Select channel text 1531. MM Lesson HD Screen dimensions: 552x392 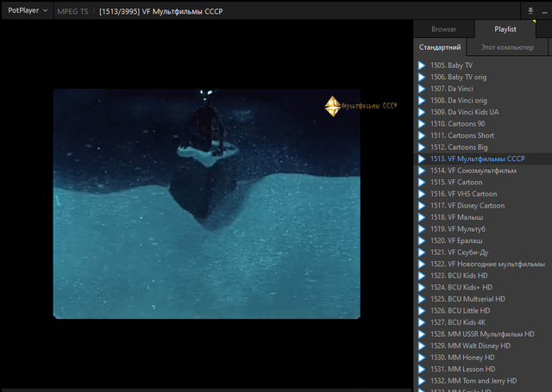pyautogui.click(x=462, y=369)
